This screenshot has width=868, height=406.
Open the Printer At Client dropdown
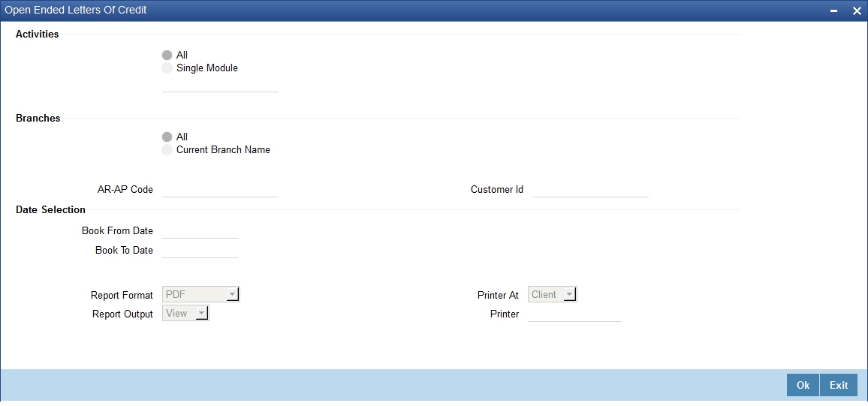coord(553,295)
